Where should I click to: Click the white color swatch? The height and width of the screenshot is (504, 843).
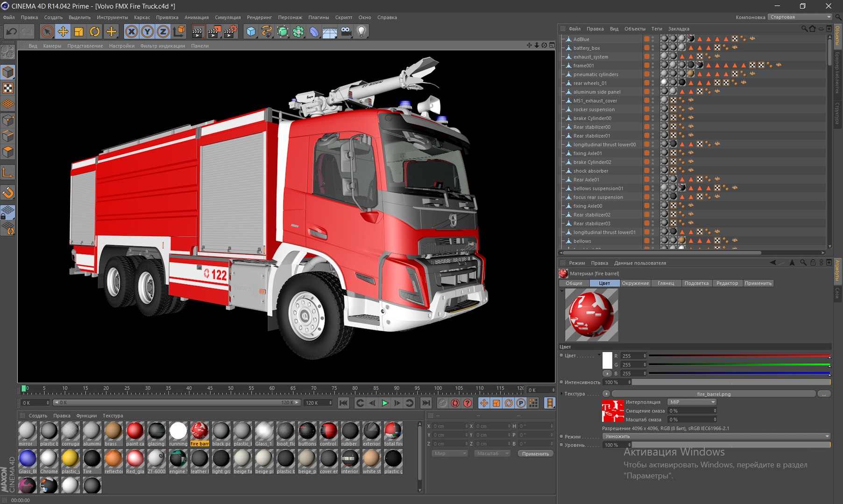coord(607,360)
